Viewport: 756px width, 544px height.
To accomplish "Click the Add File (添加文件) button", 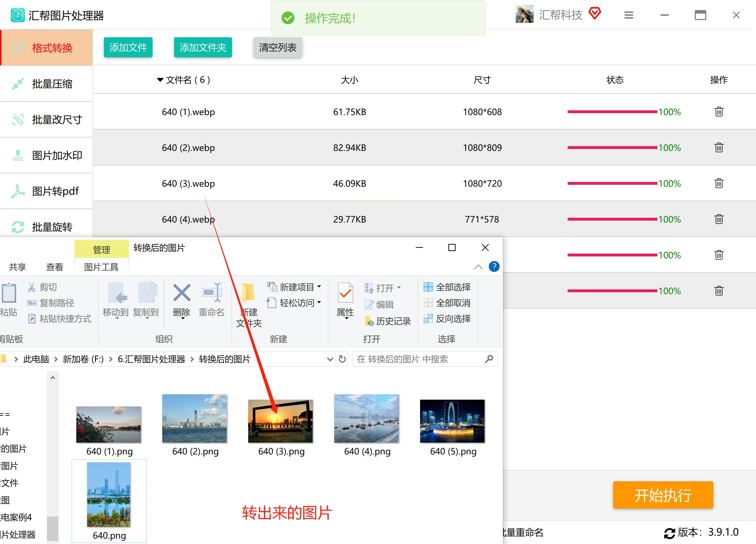I will point(128,47).
